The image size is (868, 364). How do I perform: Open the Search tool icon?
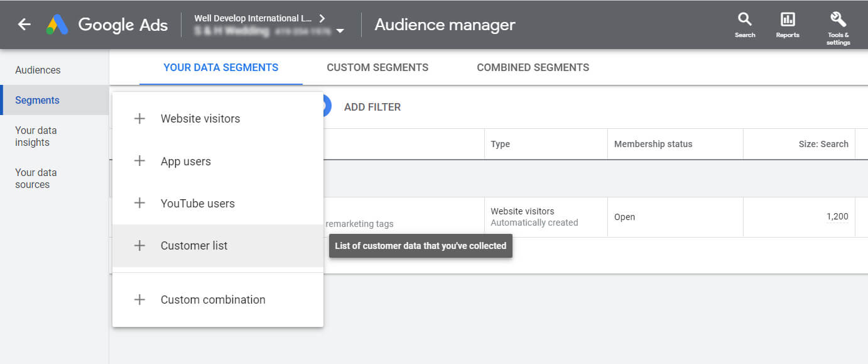(745, 25)
